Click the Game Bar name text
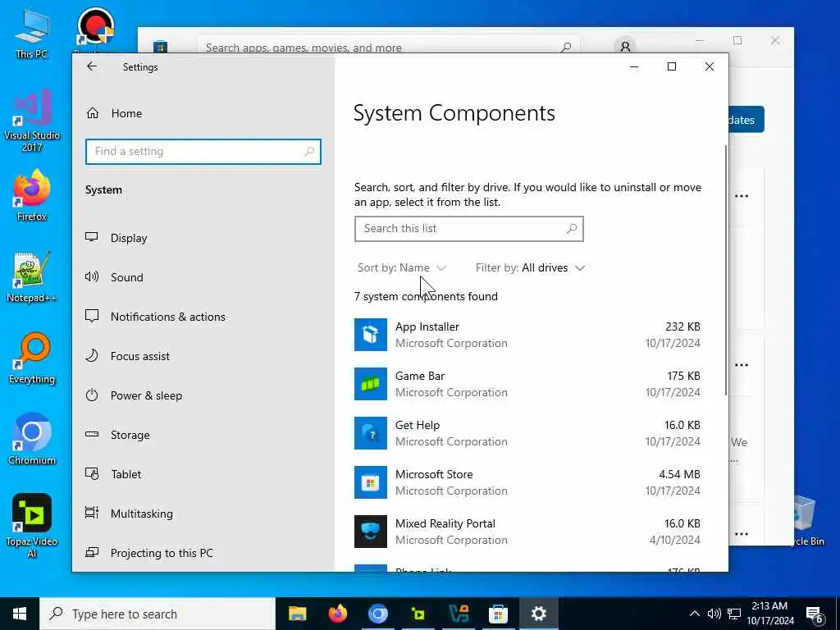 420,376
